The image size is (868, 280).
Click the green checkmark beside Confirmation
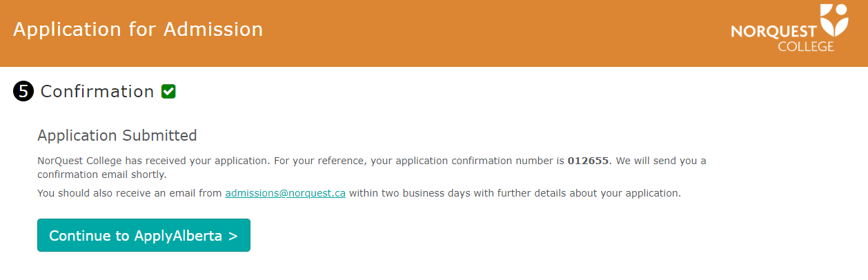click(168, 91)
